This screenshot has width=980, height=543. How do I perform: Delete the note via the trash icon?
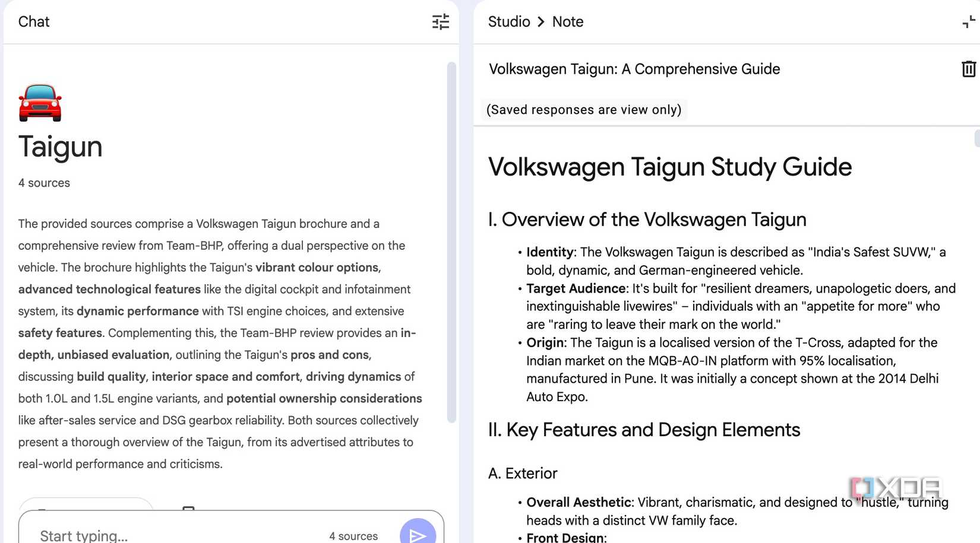[x=969, y=69]
